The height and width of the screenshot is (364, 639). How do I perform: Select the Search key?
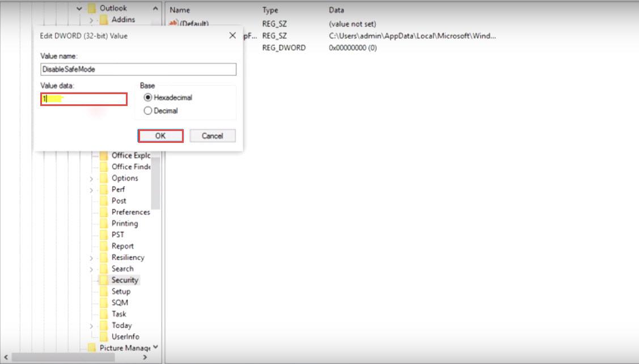pos(122,269)
